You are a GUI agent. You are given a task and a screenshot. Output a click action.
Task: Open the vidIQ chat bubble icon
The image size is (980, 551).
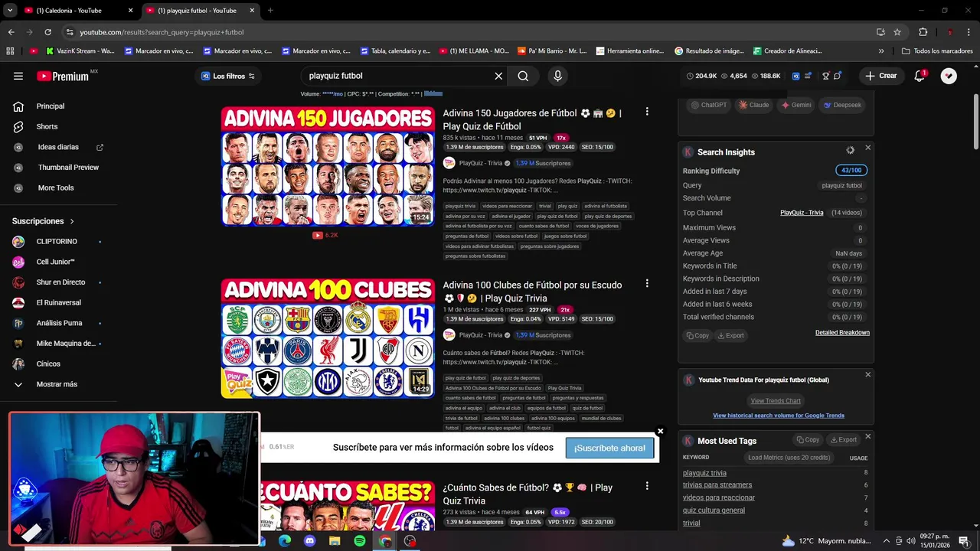838,76
